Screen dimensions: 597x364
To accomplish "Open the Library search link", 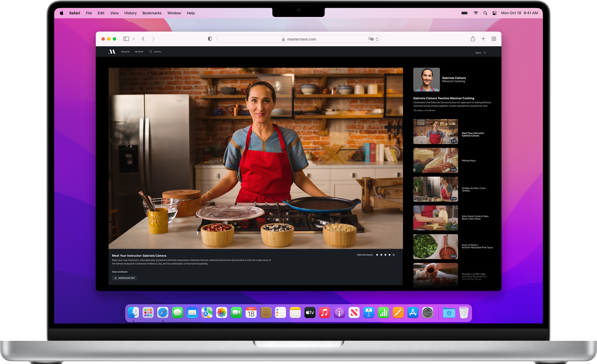I will pyautogui.click(x=155, y=52).
